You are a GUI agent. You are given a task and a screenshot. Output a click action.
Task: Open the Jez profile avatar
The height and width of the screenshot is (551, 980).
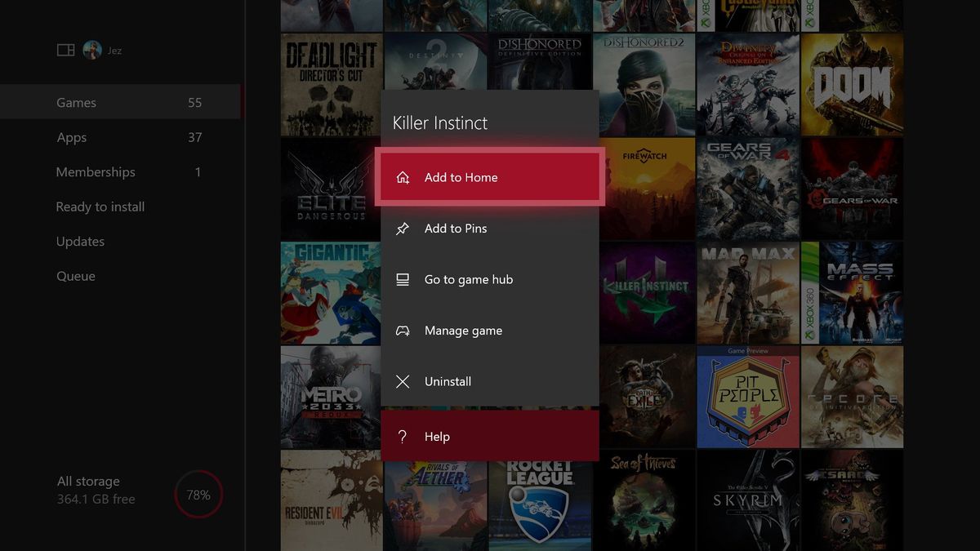coord(92,50)
